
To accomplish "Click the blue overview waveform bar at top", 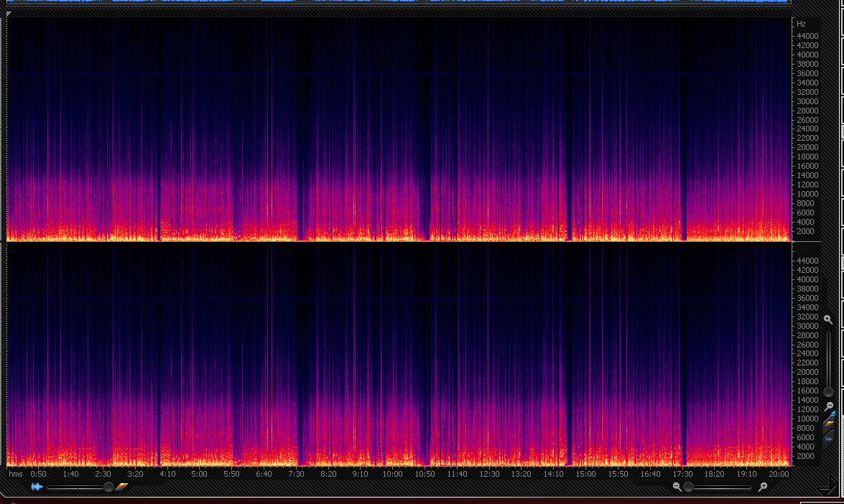I will (x=399, y=1).
